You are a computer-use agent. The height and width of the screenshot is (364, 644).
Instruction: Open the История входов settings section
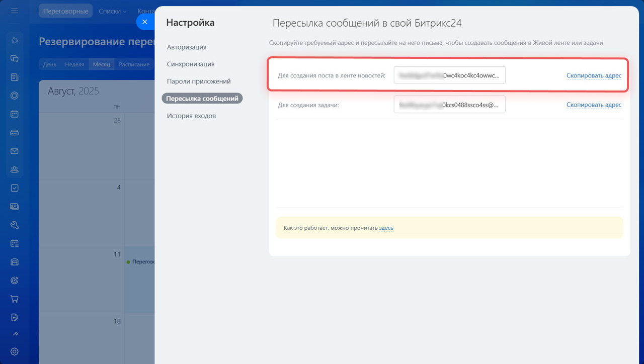point(191,116)
